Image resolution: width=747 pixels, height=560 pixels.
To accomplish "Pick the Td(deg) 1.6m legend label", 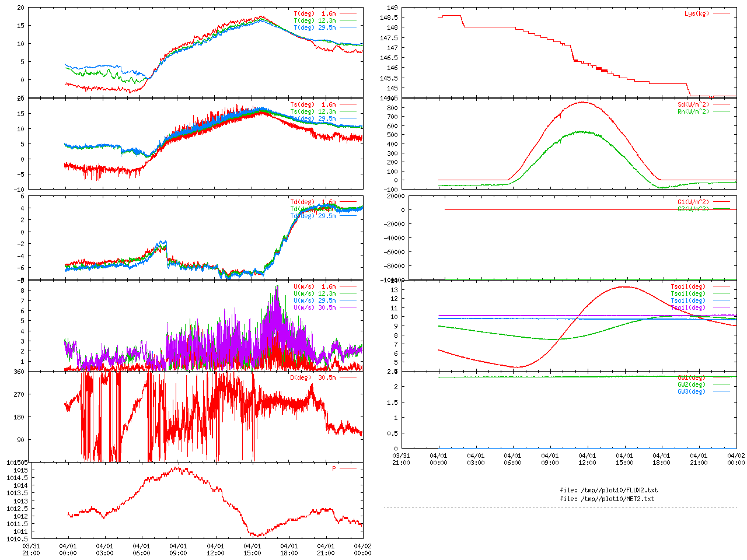I will [313, 202].
